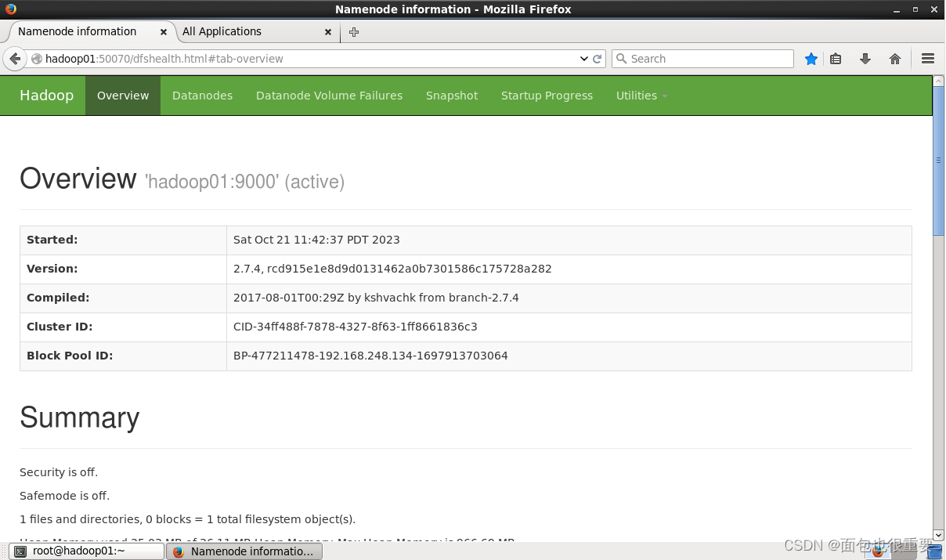Close the All Applications tab
Viewport: 946px width, 560px height.
[x=328, y=32]
